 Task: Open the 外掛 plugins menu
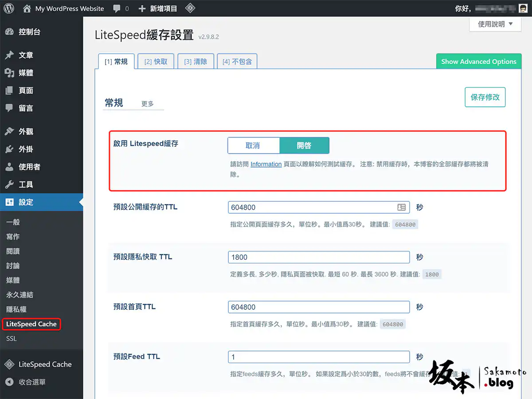[x=26, y=149]
